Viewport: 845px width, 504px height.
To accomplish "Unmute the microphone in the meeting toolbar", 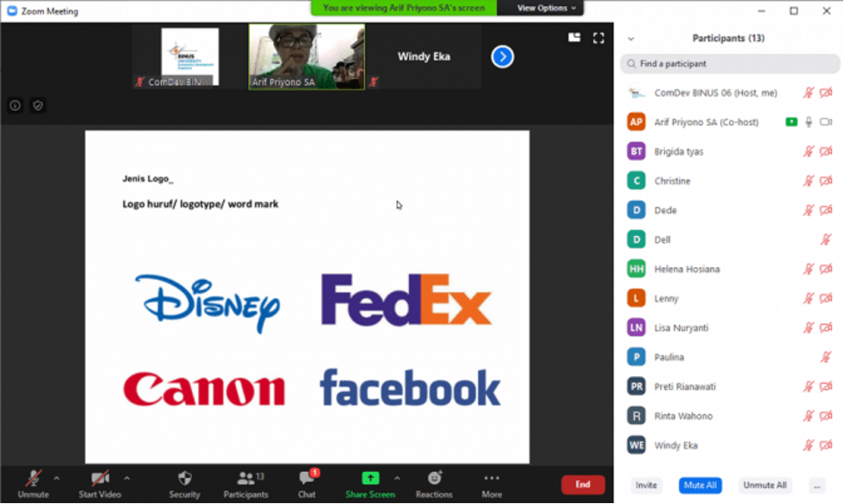I will coord(33,484).
